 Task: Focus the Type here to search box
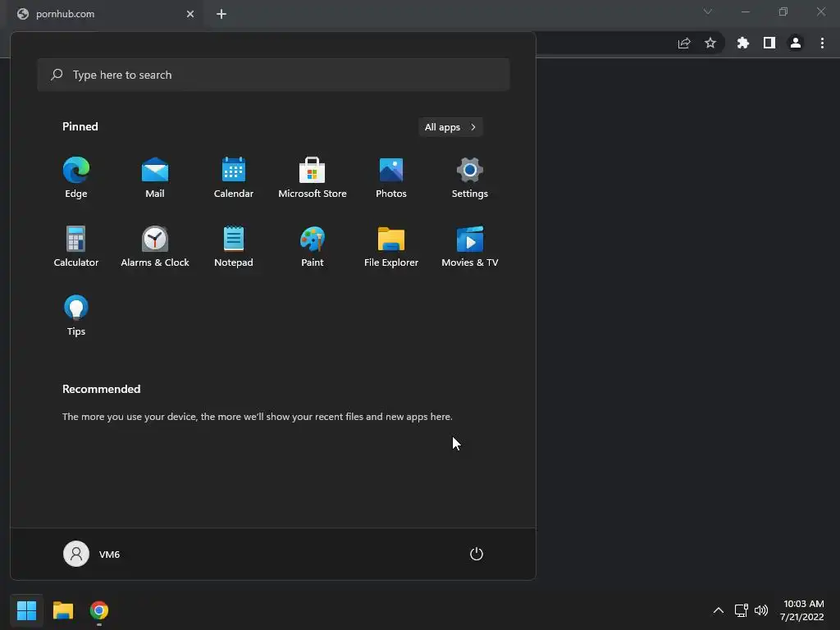point(273,75)
